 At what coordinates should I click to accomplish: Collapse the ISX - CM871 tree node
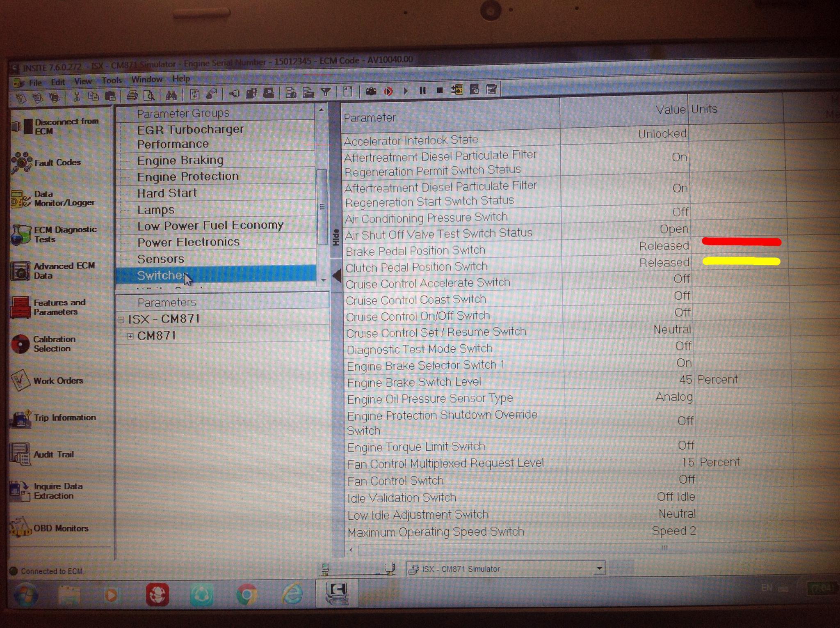[x=121, y=320]
